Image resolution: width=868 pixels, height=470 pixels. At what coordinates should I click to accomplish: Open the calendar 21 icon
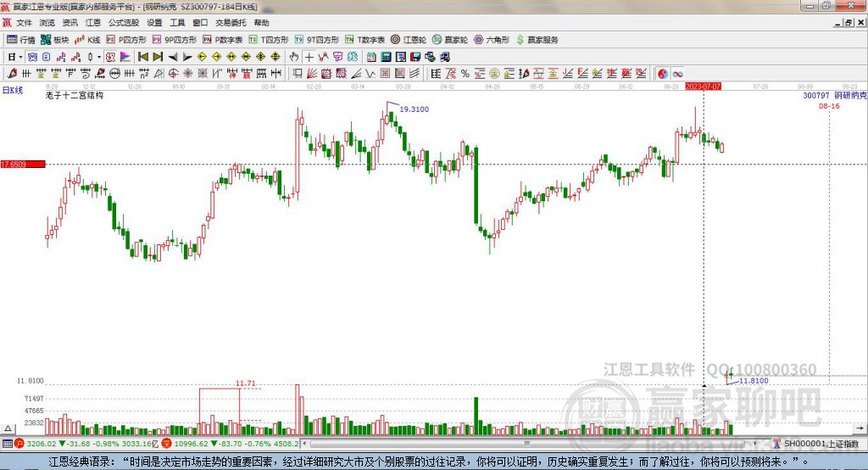(x=371, y=57)
